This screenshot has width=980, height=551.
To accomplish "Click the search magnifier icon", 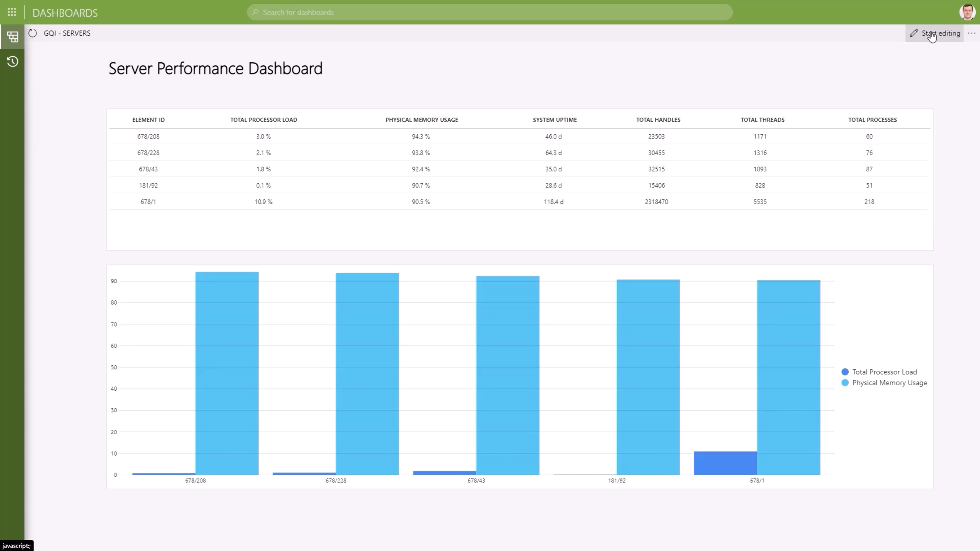I will [x=256, y=12].
